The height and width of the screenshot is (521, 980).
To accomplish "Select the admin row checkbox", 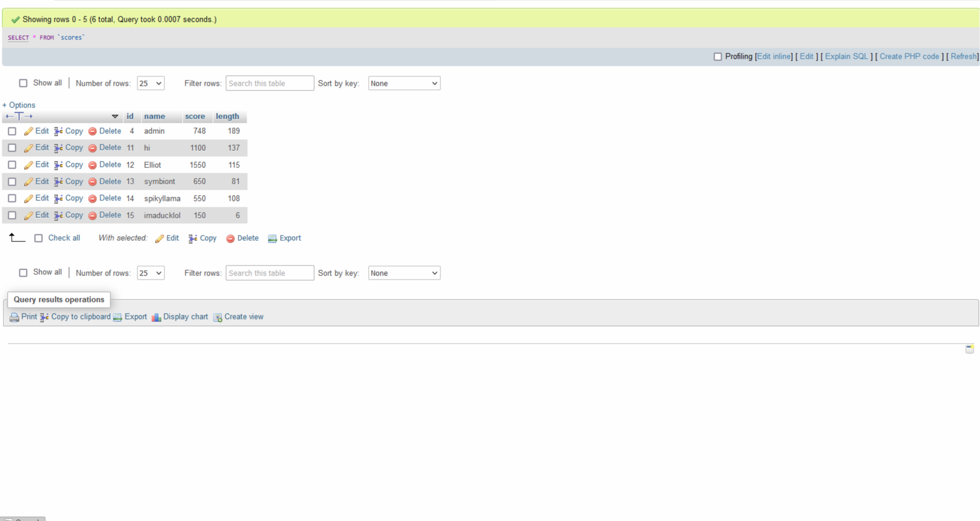I will (x=12, y=132).
